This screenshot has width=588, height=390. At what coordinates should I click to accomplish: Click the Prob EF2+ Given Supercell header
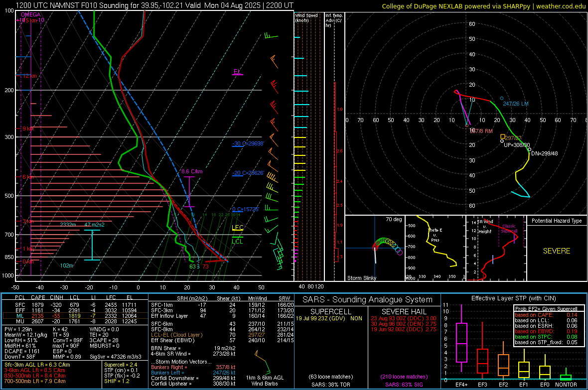546,309
